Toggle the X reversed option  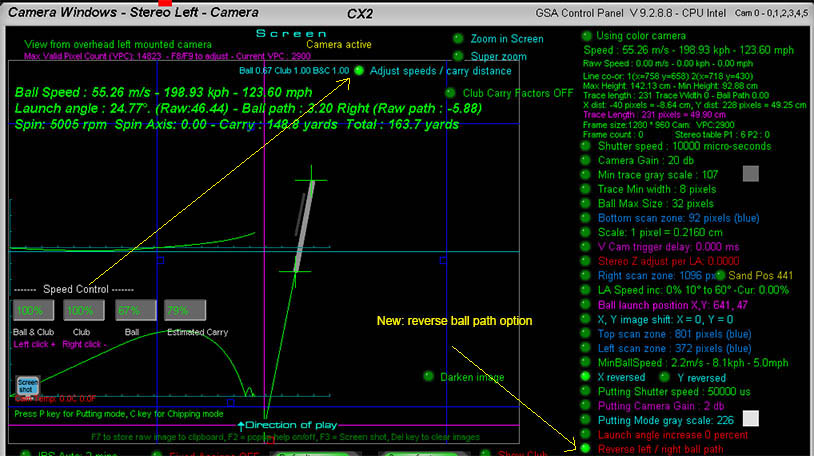(586, 377)
